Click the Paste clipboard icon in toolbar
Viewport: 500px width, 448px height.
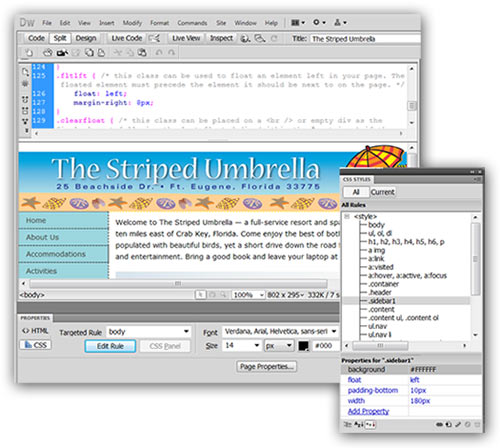coord(142,53)
